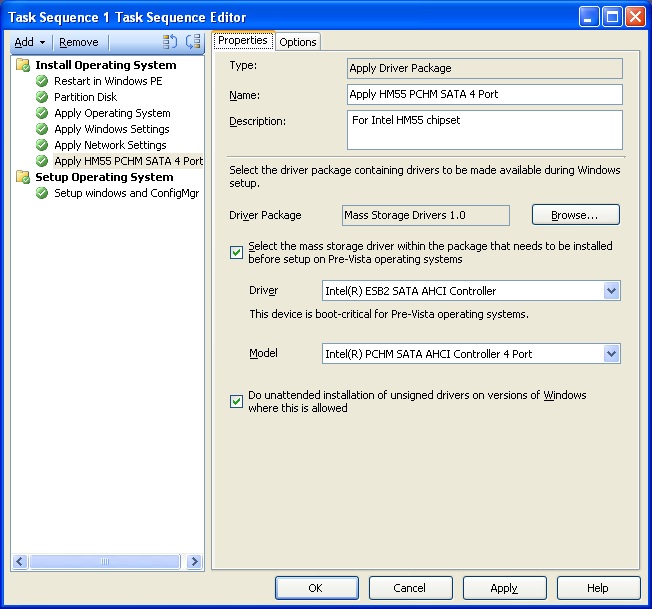652x609 pixels.
Task: Expand the Model dropdown list
Action: click(611, 354)
